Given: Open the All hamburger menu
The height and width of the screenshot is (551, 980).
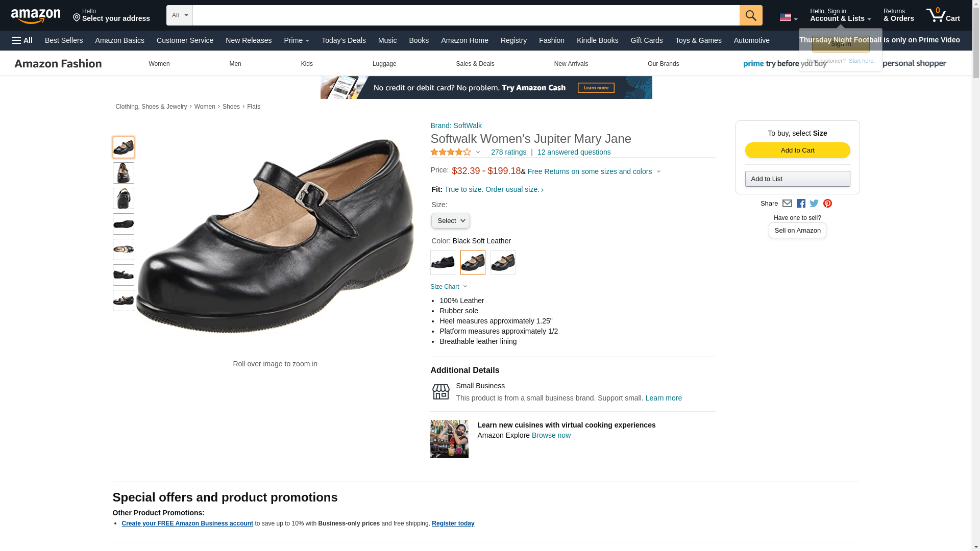Looking at the screenshot, I should tap(22, 40).
